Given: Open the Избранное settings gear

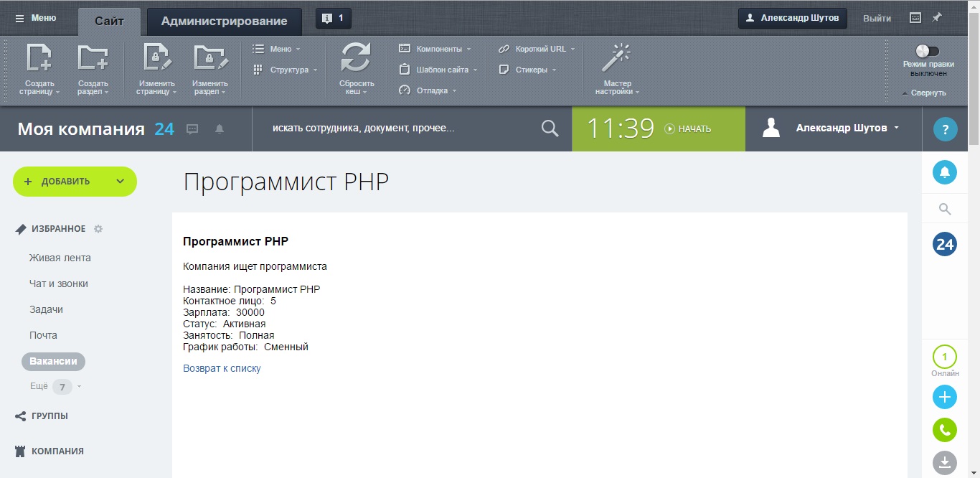Looking at the screenshot, I should point(98,229).
